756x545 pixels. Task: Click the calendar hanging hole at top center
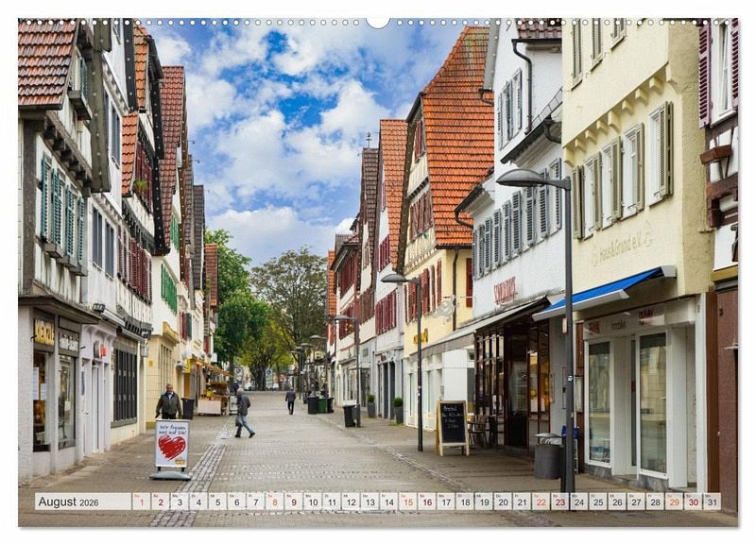pyautogui.click(x=378, y=22)
